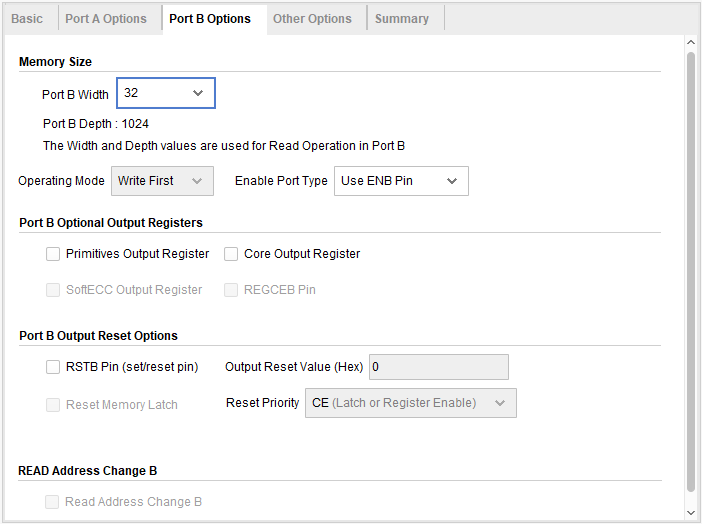Viewport: 702px width, 524px height.
Task: Toggle the RSTB Pin checkbox
Action: [53, 367]
